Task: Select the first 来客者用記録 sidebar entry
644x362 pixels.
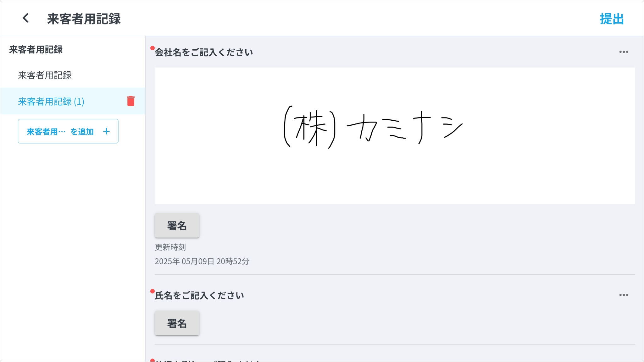Action: coord(45,75)
